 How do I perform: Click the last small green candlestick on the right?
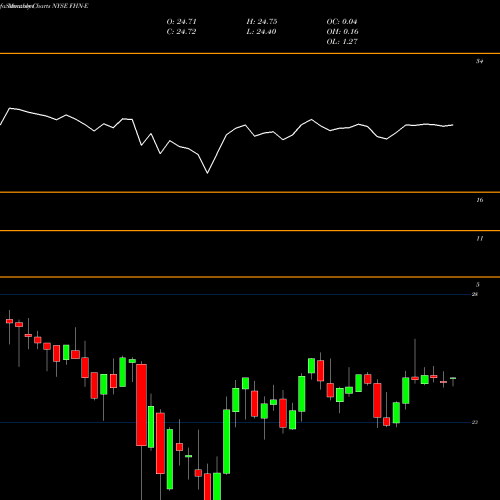coord(453,378)
